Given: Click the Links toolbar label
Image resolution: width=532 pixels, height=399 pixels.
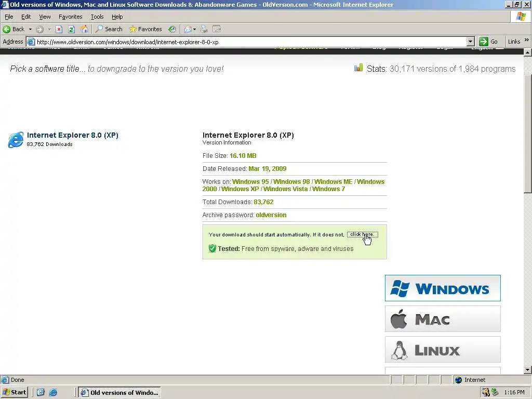Looking at the screenshot, I should [514, 42].
